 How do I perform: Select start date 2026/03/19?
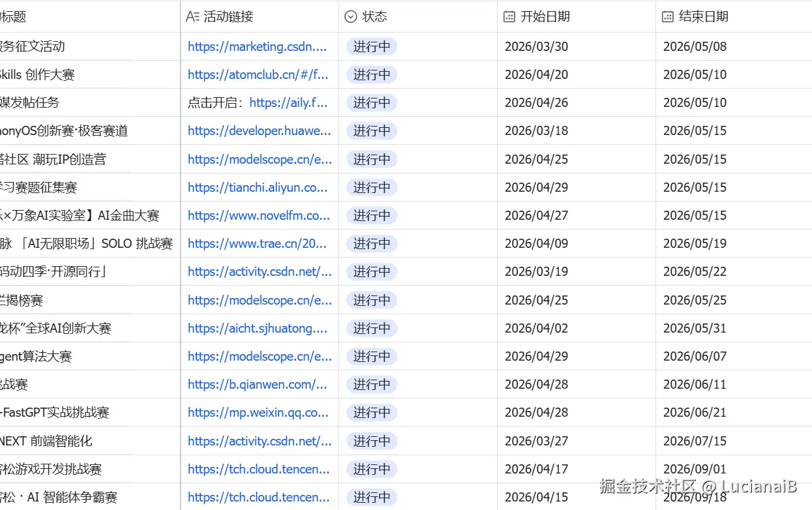coord(536,271)
